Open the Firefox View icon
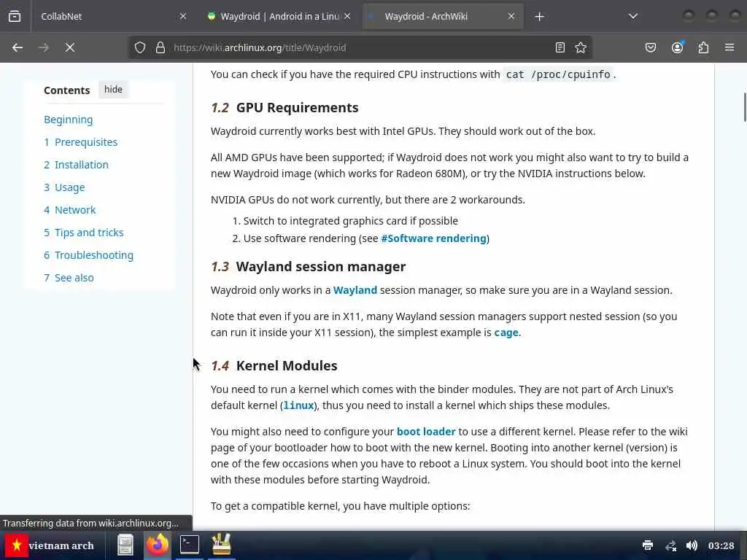 (x=15, y=16)
